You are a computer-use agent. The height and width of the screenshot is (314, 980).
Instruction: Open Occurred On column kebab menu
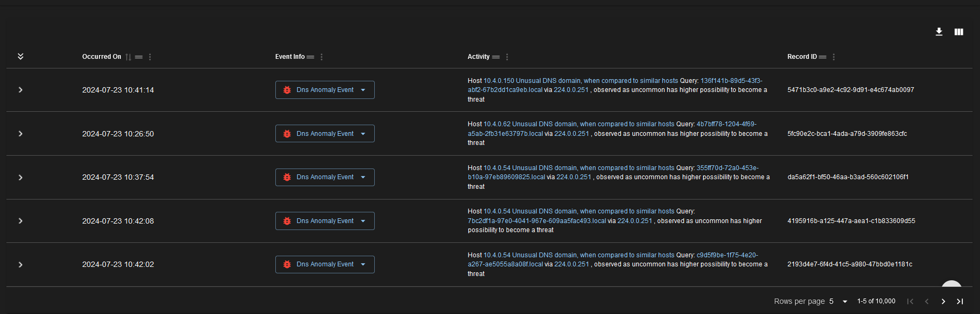coord(150,57)
